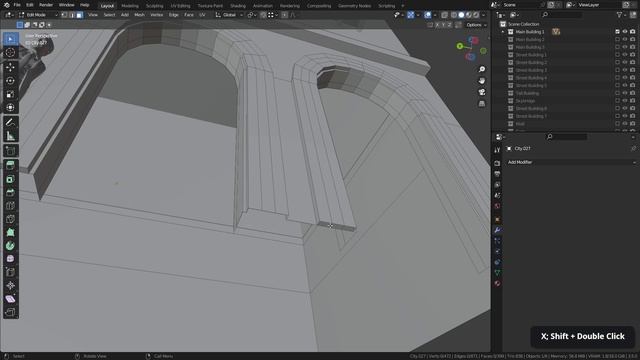
Task: Hide Main Building 1 in viewport
Action: 625,32
